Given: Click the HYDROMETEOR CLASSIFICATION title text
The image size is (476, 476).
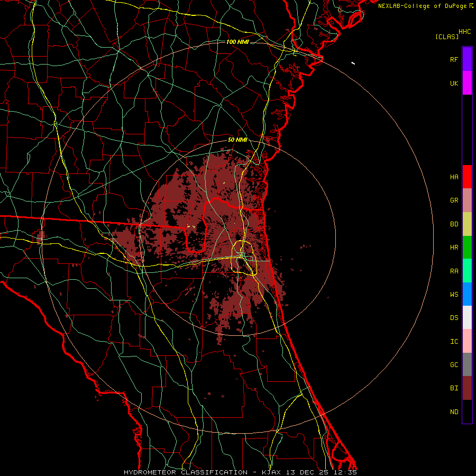Looking at the screenshot, I should point(186,472).
